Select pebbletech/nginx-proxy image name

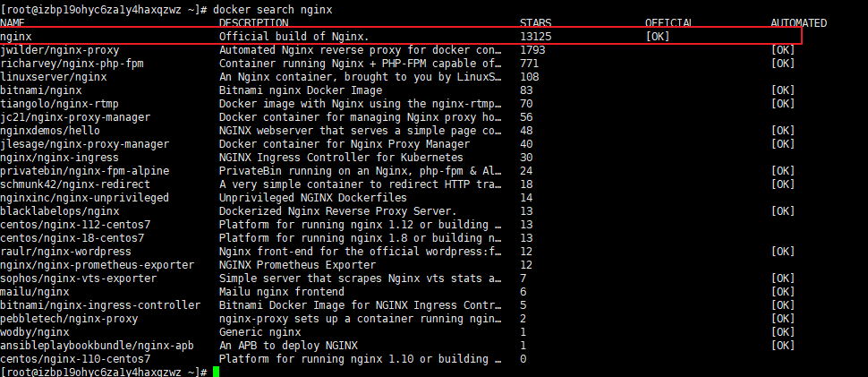(69, 319)
